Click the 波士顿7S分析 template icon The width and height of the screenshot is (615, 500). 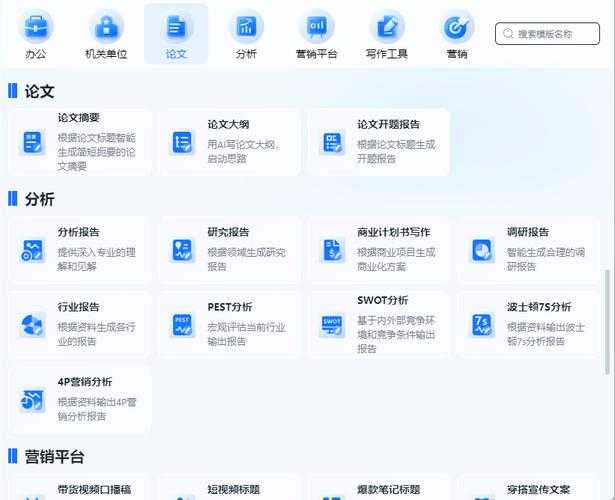[482, 325]
